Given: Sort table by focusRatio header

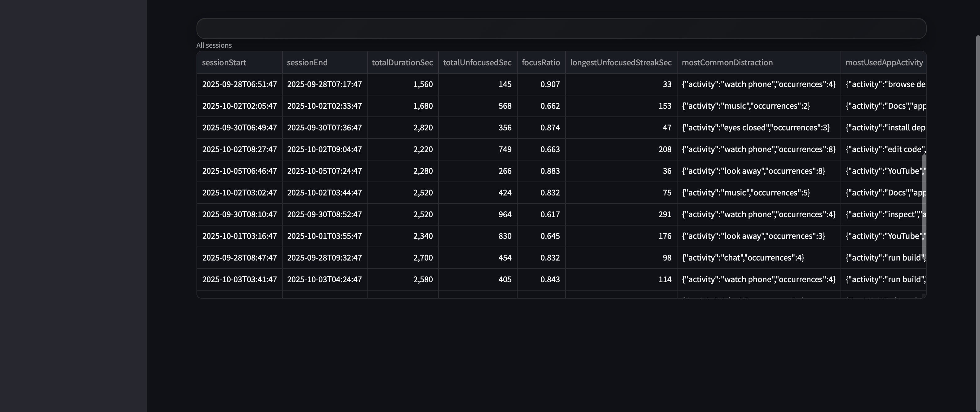Looking at the screenshot, I should point(541,63).
